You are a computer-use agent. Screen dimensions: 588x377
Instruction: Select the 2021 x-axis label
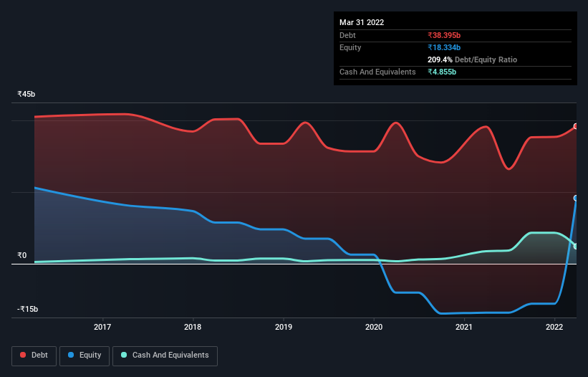464,327
